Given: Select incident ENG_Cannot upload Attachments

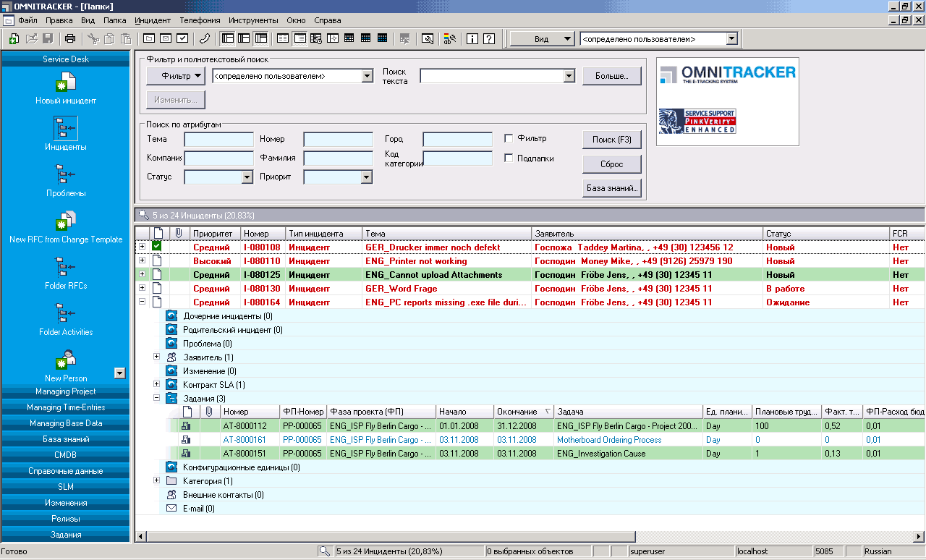Looking at the screenshot, I should 434,275.
